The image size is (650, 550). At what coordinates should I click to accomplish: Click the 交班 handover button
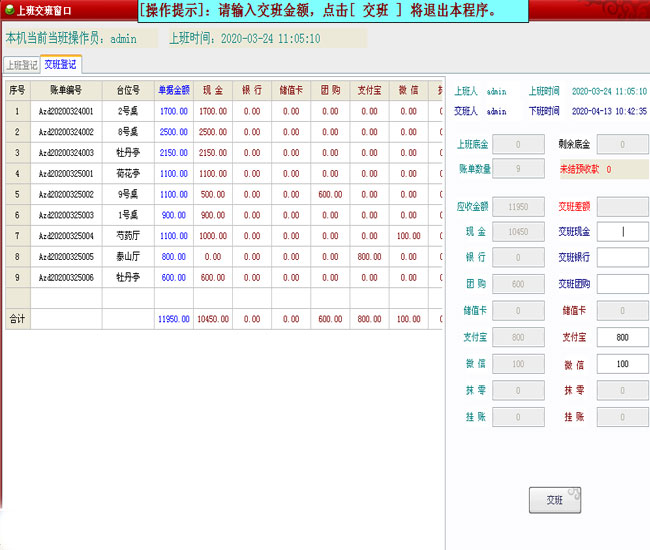tap(555, 500)
